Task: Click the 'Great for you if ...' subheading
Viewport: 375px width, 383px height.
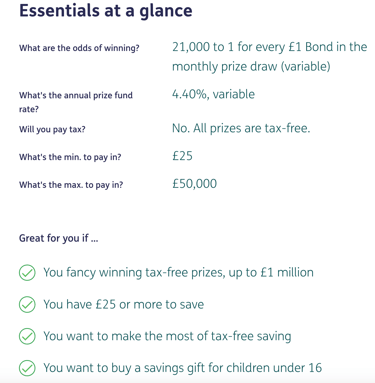Action: (59, 238)
